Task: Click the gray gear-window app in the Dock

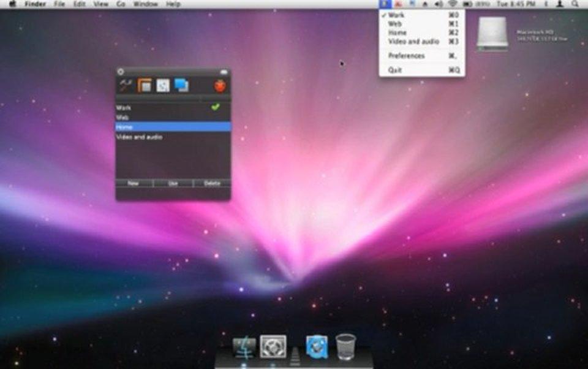Action: pyautogui.click(x=273, y=347)
